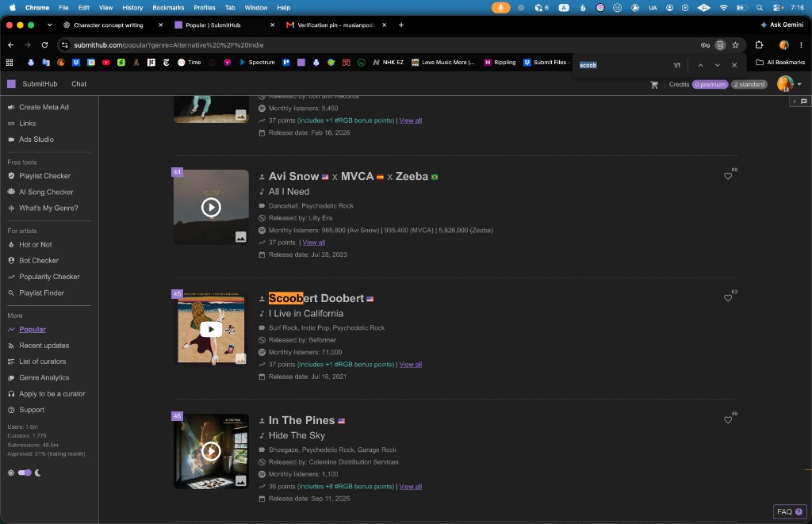Switch to Verification pin Gmail tab
The width and height of the screenshot is (812, 524).
(336, 25)
